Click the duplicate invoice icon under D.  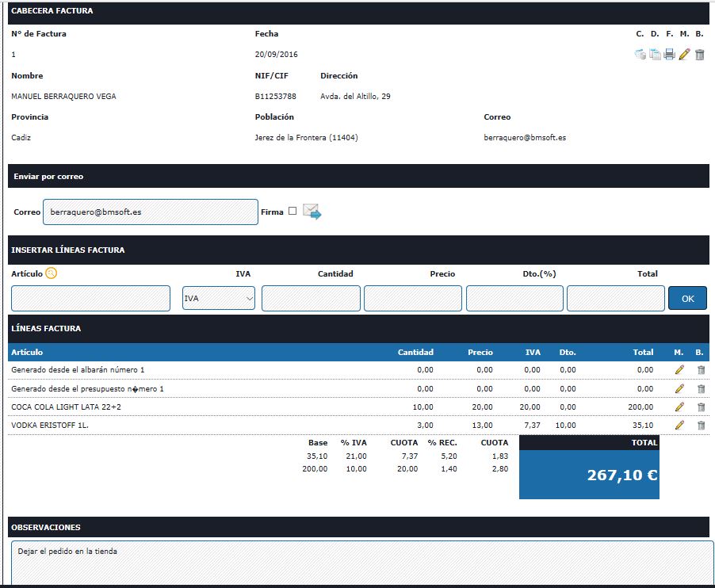(655, 55)
